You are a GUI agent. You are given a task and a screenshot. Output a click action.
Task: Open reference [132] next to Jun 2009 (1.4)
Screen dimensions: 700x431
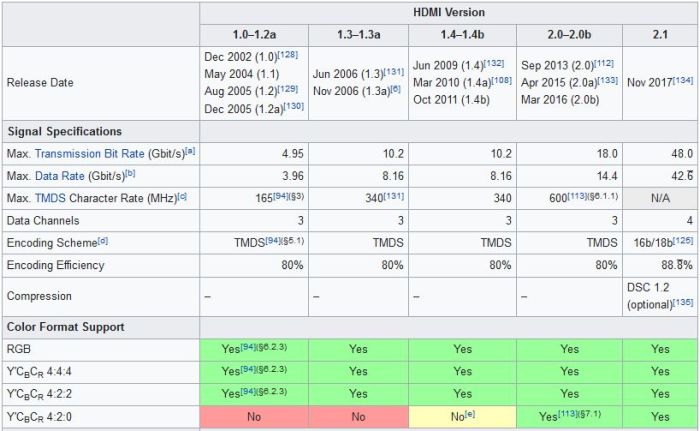click(493, 62)
